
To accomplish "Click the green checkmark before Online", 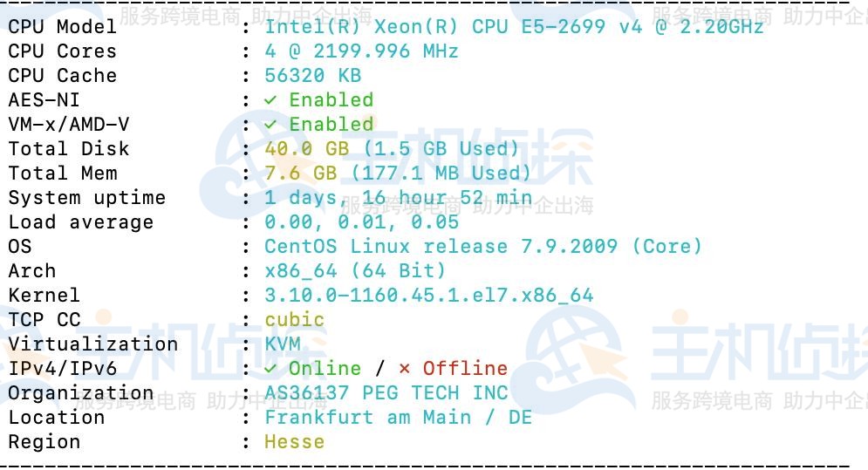I will tap(270, 369).
